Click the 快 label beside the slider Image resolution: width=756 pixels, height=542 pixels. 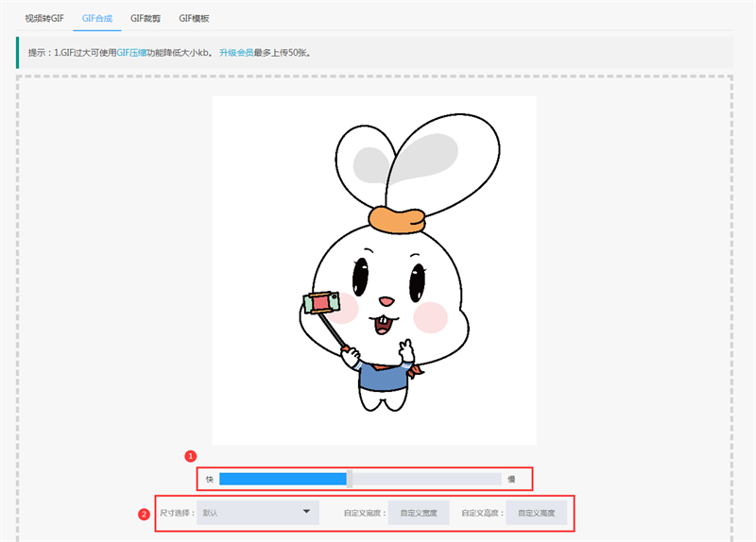pos(209,480)
